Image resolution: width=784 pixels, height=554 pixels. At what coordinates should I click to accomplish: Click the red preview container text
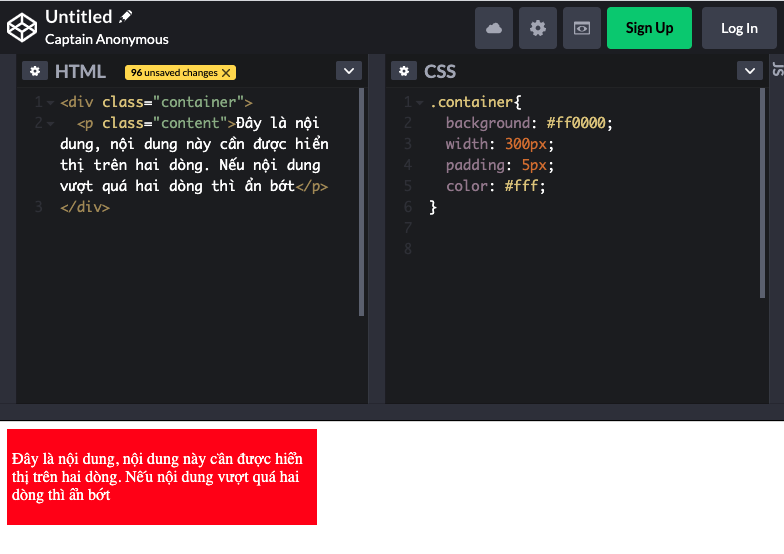(x=157, y=476)
